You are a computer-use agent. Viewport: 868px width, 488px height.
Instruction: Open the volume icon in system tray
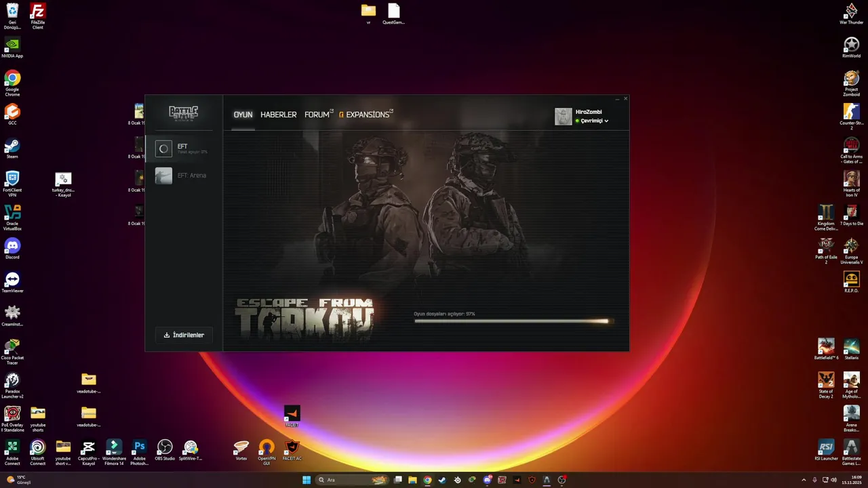833,480
